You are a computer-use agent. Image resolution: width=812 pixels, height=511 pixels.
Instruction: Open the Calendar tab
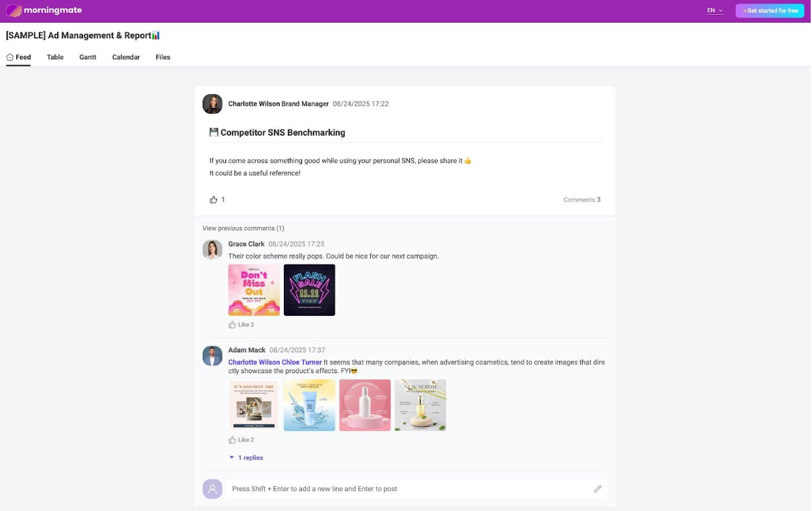(x=125, y=57)
